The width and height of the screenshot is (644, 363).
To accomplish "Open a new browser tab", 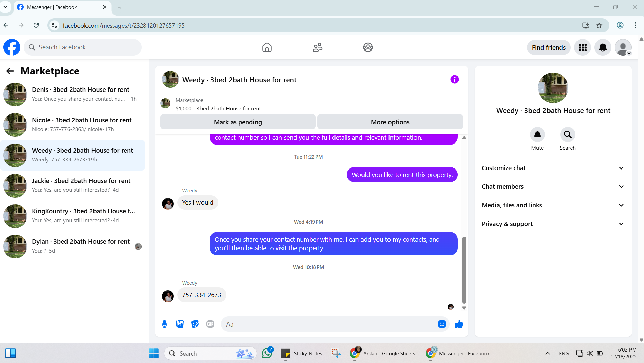I will 120,7.
